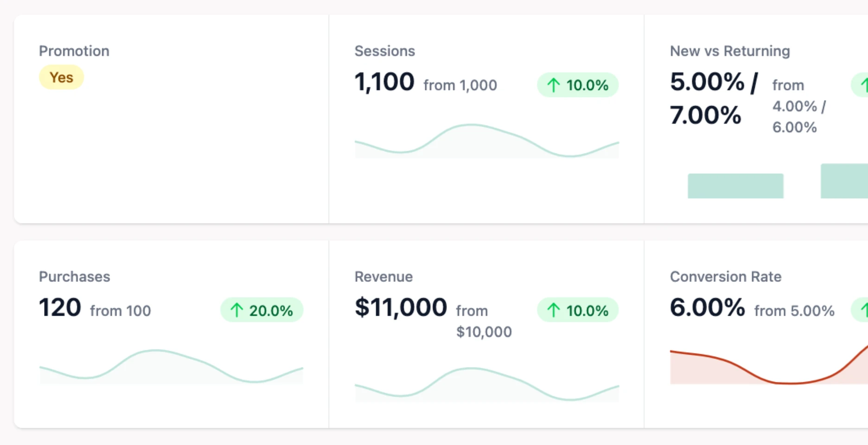Select the left bar in New vs Returning chart
The width and height of the screenshot is (868, 445).
(x=735, y=186)
